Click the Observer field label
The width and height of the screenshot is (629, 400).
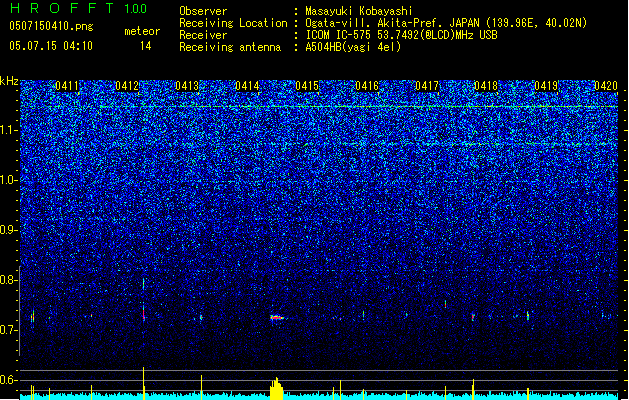pos(203,11)
